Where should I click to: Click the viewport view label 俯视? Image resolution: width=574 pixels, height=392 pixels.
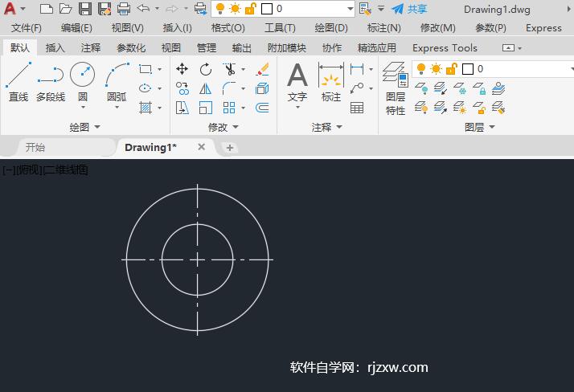(29, 169)
